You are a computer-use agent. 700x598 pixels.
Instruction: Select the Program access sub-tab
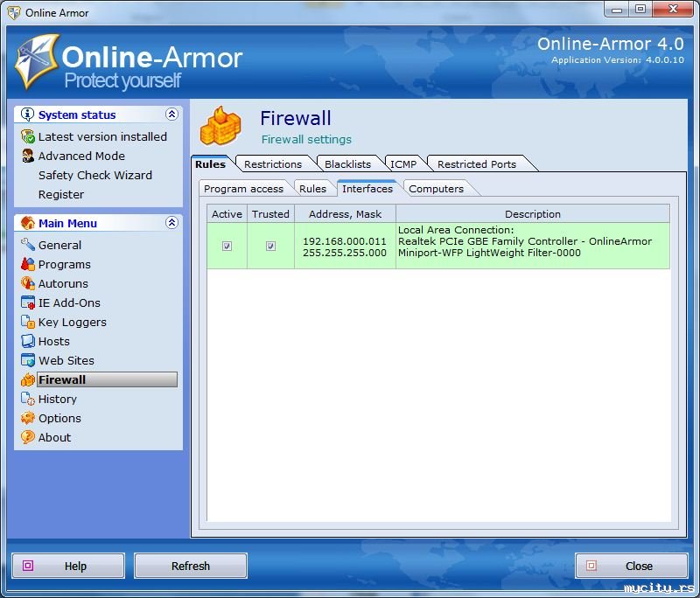[x=243, y=189]
